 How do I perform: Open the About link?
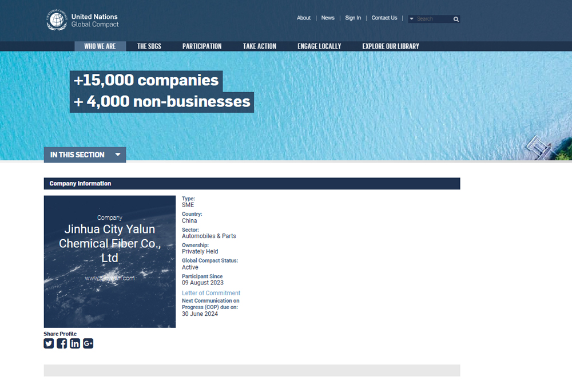pos(304,18)
